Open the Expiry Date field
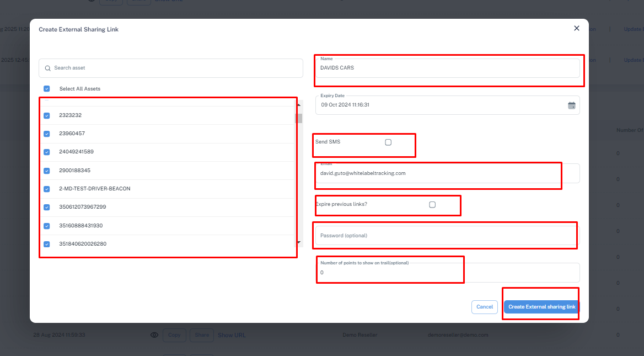This screenshot has height=356, width=644. click(x=448, y=105)
